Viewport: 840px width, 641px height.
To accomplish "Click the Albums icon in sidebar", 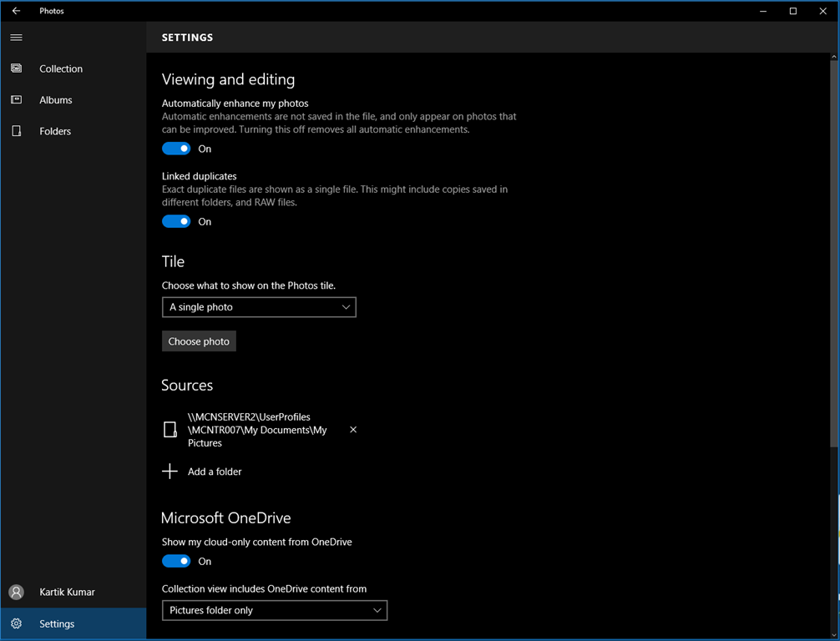I will (16, 100).
